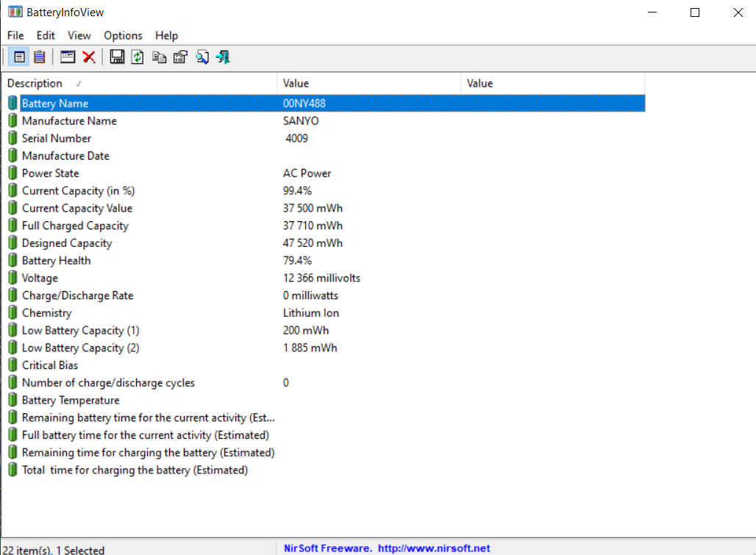This screenshot has height=555, width=756.
Task: Select Remaining battery time for current activity row
Action: [x=324, y=418]
